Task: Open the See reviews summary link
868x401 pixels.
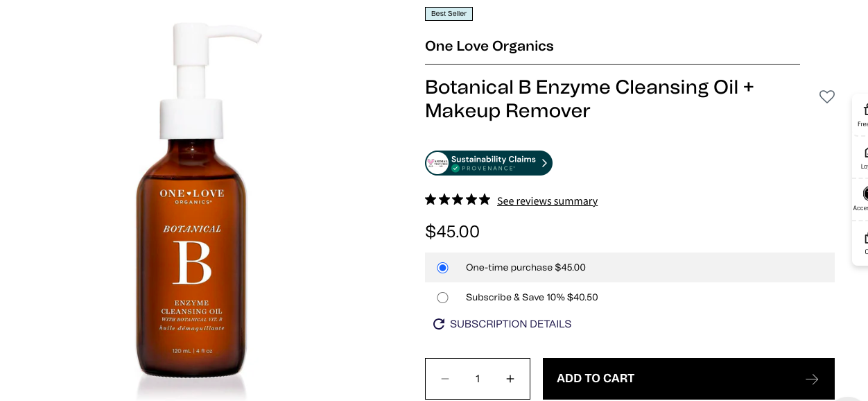Action: tap(547, 201)
